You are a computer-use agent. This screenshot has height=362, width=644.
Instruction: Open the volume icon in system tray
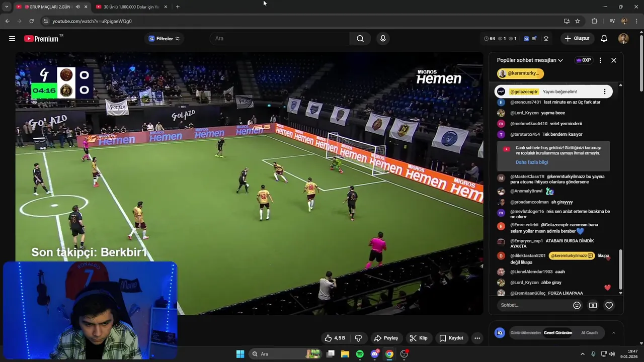pyautogui.click(x=612, y=354)
